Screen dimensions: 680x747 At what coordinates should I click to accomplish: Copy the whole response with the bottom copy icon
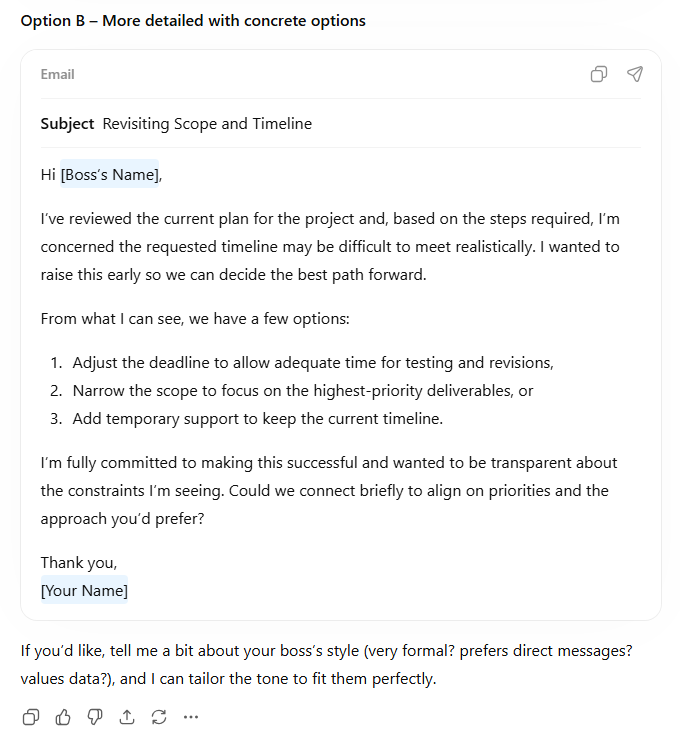(x=31, y=716)
